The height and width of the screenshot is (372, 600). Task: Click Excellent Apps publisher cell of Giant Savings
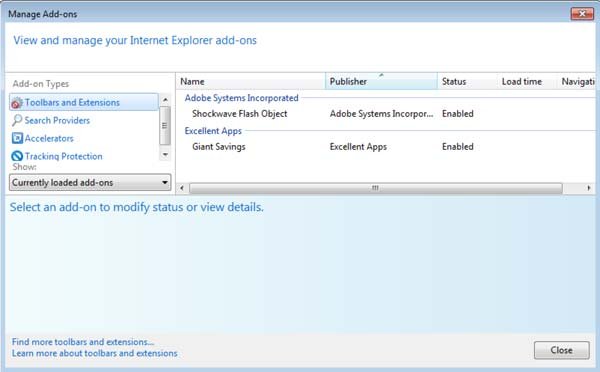click(x=358, y=147)
